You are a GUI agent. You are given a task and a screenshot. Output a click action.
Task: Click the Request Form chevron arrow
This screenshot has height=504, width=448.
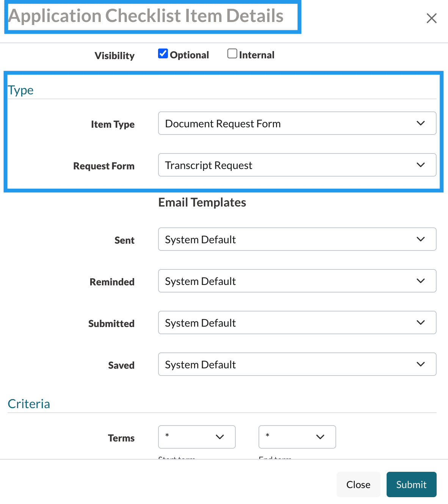421,165
